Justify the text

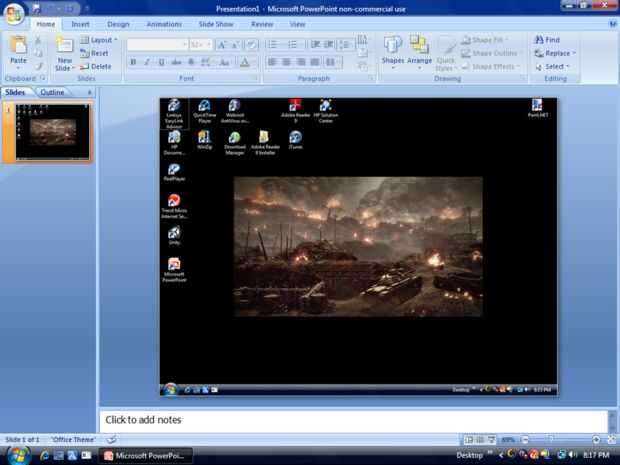click(315, 62)
